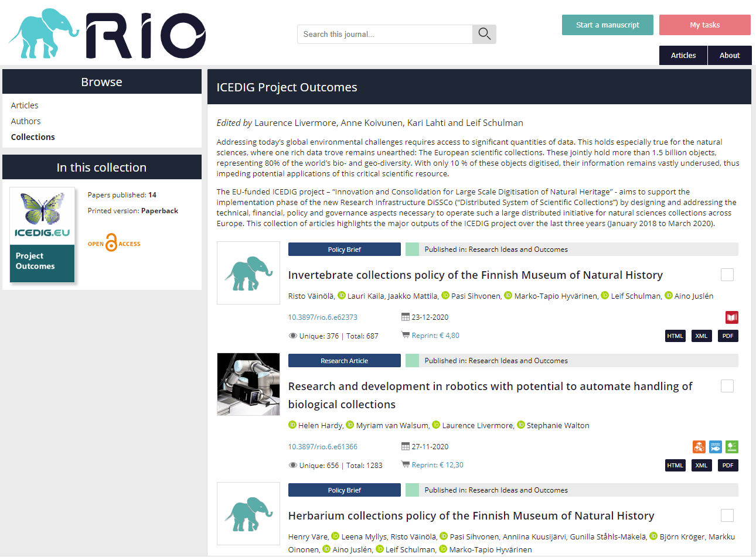Open elephant thumbnail of Herbarium article
The image size is (756, 557).
tap(248, 514)
